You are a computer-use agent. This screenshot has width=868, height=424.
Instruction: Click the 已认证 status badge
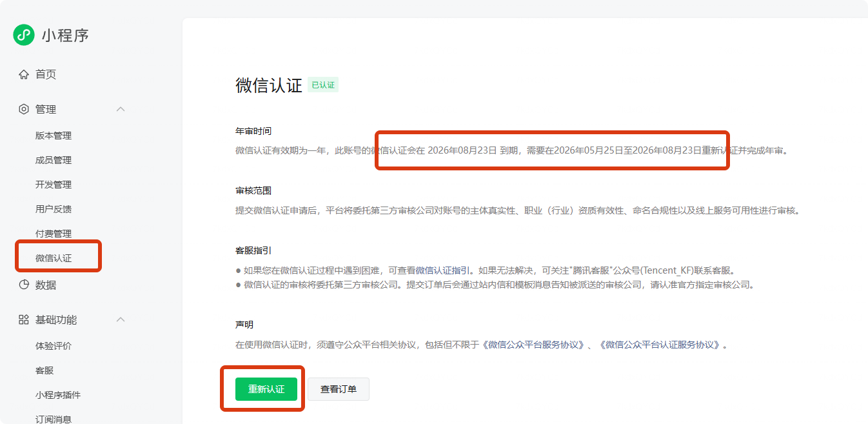point(323,85)
